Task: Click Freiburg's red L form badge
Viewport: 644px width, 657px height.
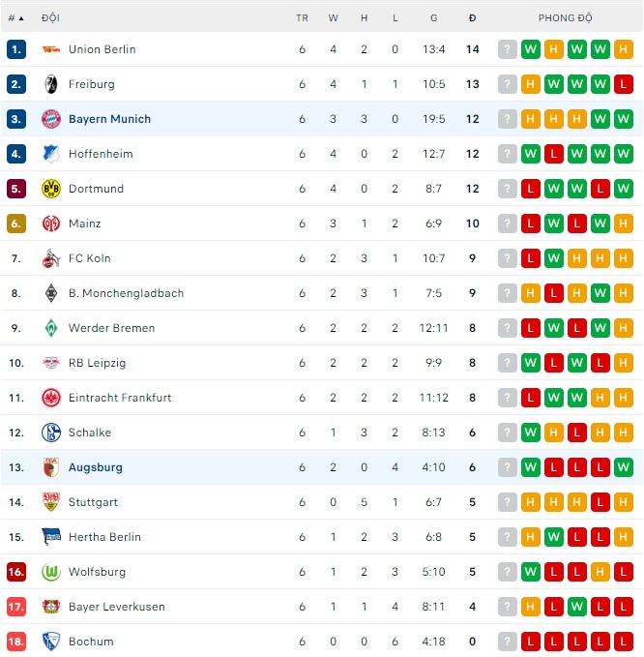Action: [x=624, y=84]
